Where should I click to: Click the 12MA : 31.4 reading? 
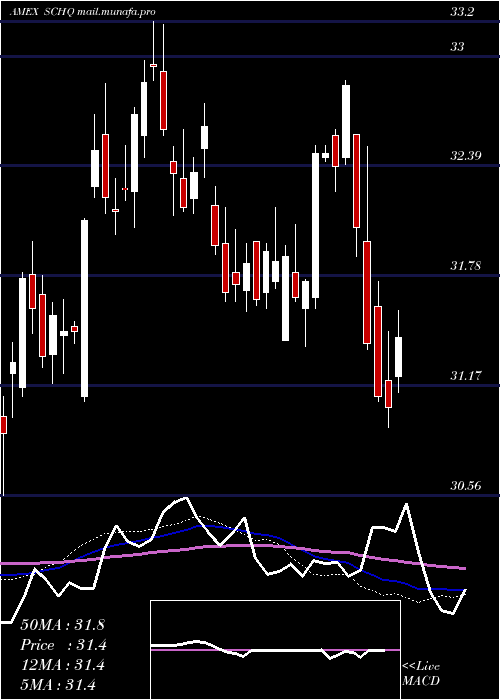pyautogui.click(x=62, y=665)
